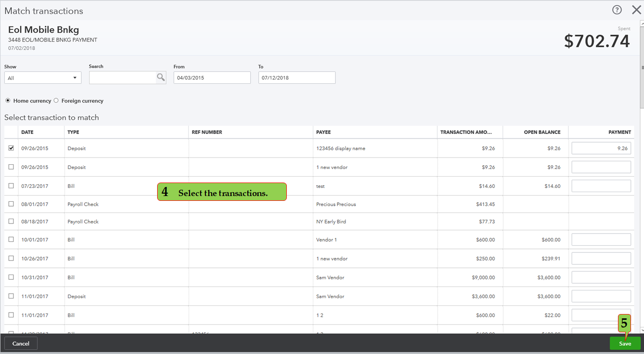Select the Foreign currency option
The height and width of the screenshot is (354, 644).
tap(56, 100)
